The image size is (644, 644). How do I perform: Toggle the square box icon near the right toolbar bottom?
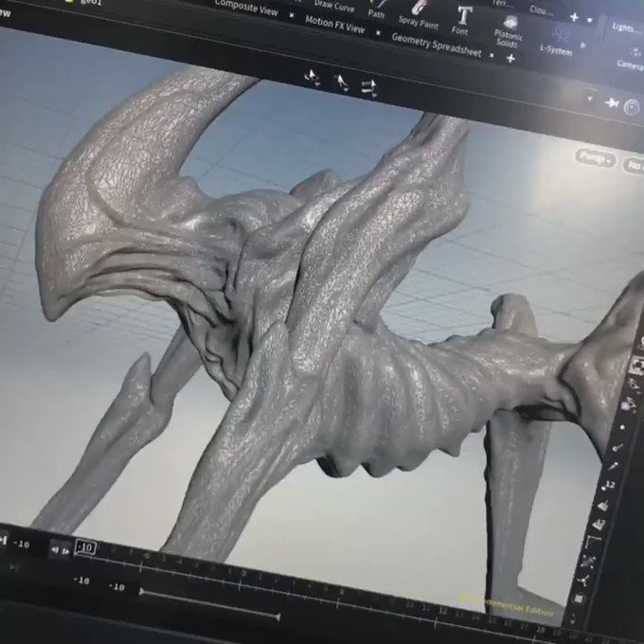579,599
